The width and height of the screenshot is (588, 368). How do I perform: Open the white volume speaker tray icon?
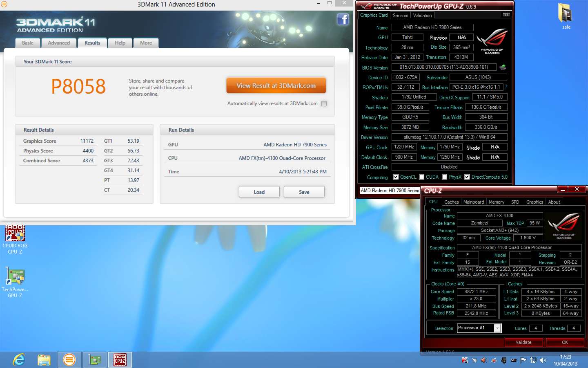(x=543, y=360)
